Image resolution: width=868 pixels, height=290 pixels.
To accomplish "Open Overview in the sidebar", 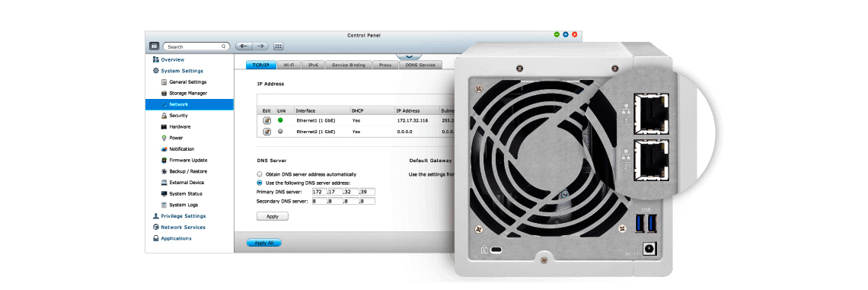I will [x=173, y=59].
